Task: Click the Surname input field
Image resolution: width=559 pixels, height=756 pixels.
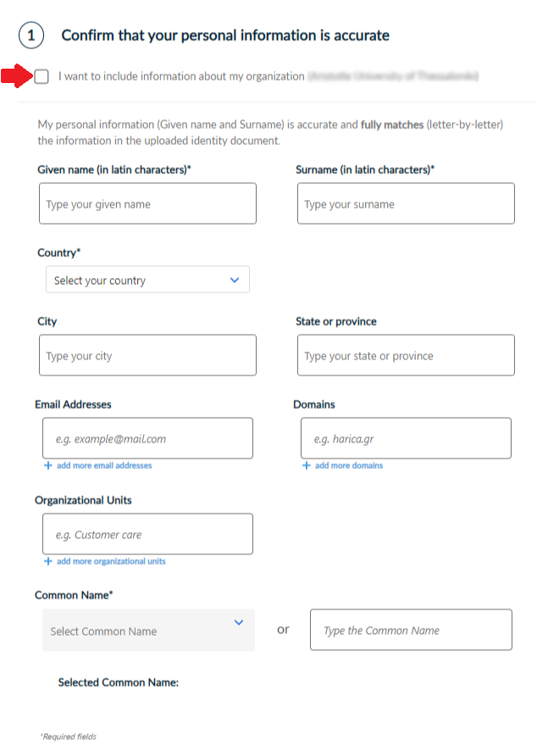Action: (405, 203)
